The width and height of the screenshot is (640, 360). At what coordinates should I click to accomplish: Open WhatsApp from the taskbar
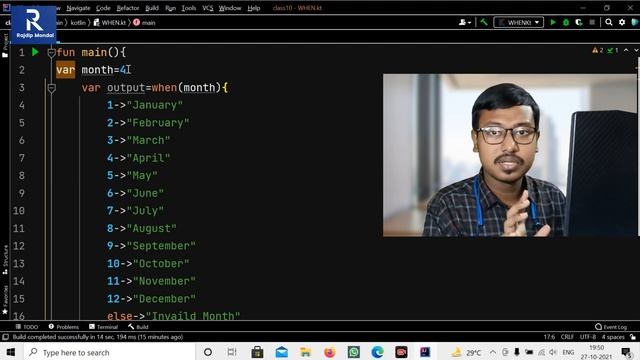click(x=353, y=352)
